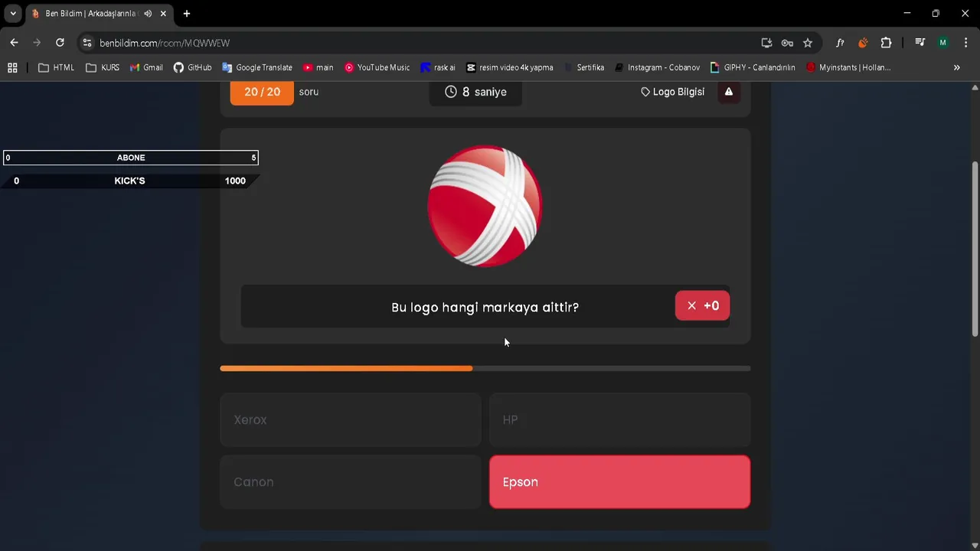This screenshot has width=980, height=551.
Task: Minimize the Chrome window
Action: click(x=907, y=14)
